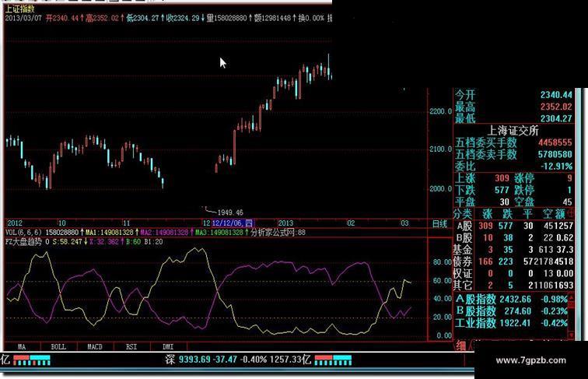Click the header date 2013/03/07

coord(23,18)
